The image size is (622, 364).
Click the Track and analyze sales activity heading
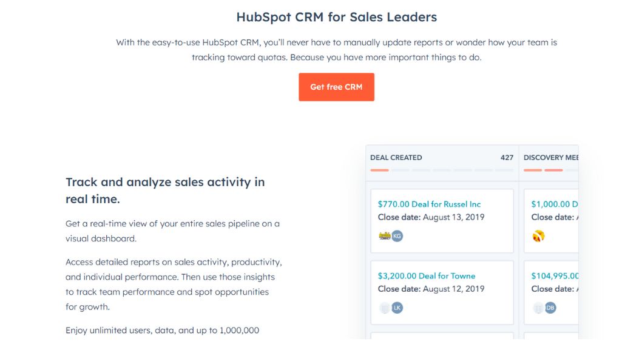click(165, 190)
